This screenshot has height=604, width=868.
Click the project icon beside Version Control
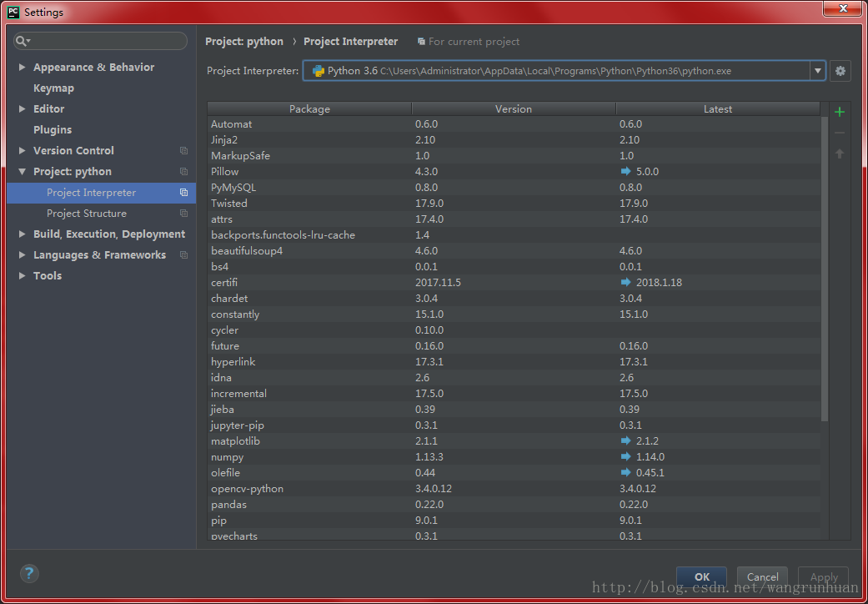click(x=183, y=151)
